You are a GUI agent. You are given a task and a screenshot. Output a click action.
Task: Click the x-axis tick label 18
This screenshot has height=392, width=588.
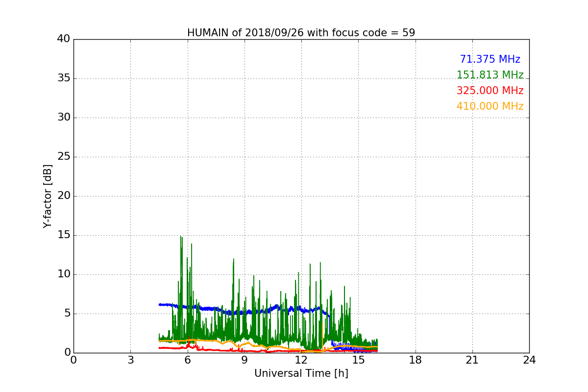click(416, 360)
